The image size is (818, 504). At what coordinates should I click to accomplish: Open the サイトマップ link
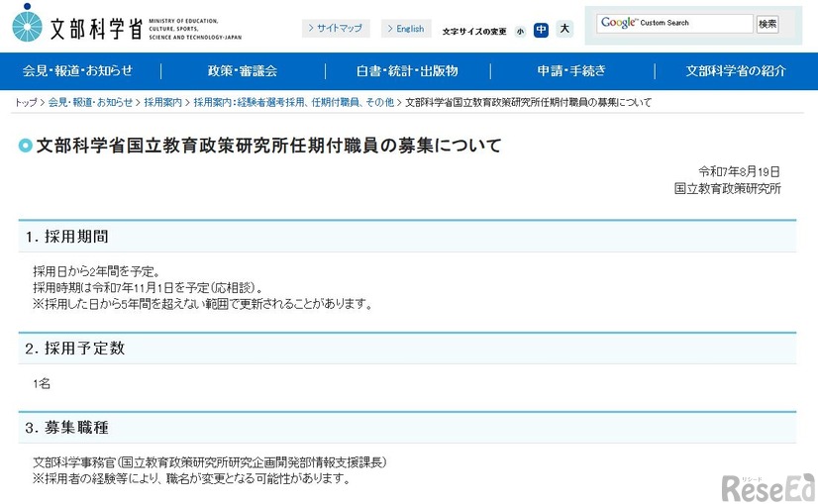(336, 28)
